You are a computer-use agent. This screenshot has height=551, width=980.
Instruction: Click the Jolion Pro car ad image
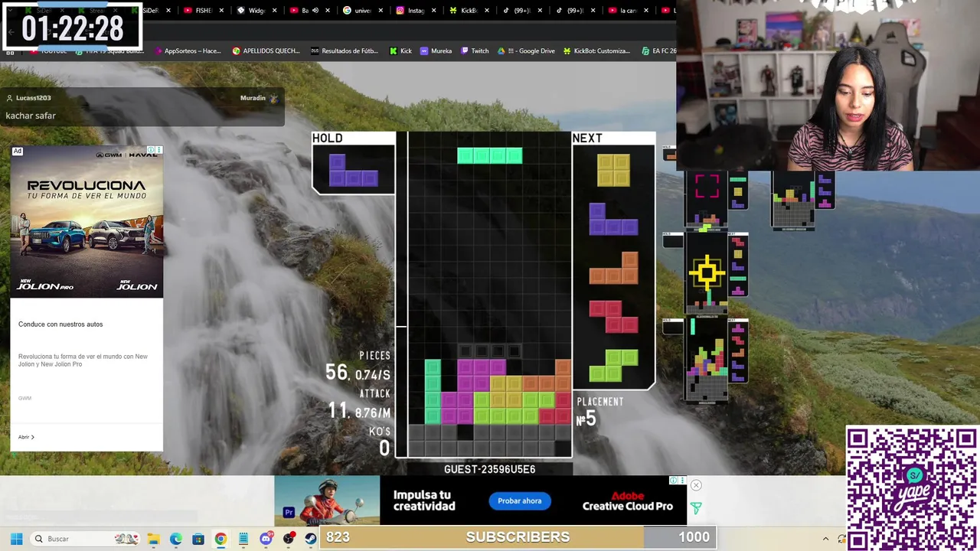tap(87, 221)
